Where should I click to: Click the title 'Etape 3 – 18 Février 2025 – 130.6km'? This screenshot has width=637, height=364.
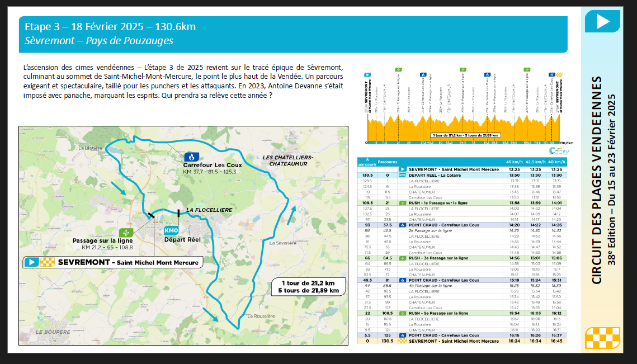coord(110,27)
